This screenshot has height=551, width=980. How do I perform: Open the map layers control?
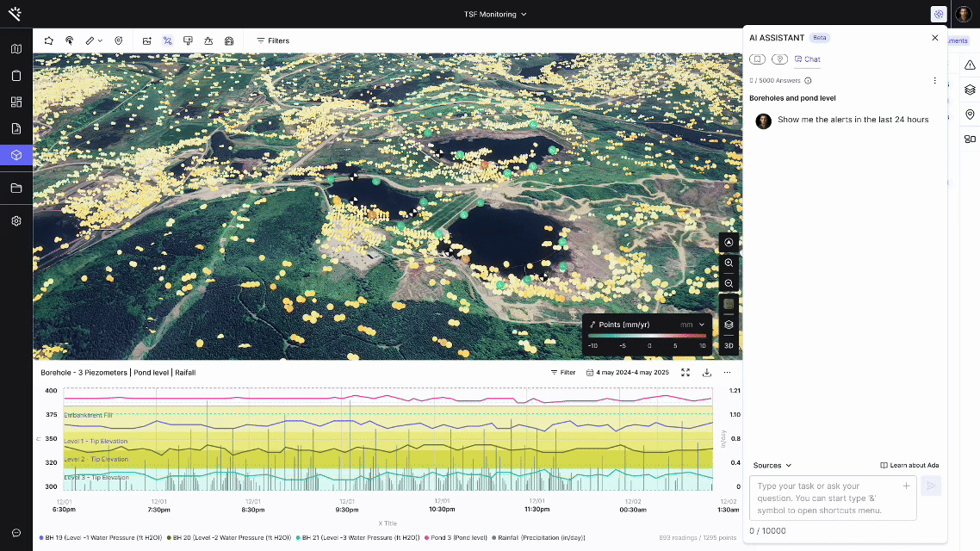(x=729, y=325)
